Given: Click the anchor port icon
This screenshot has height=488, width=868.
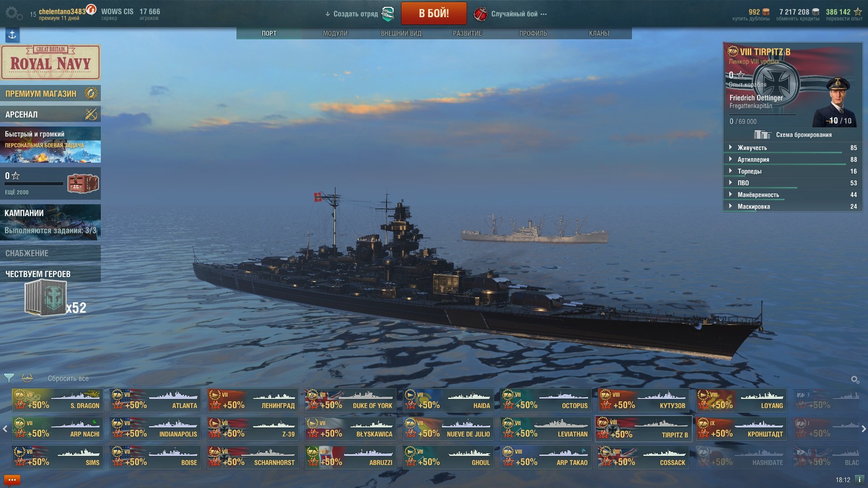Looking at the screenshot, I should 12,35.
